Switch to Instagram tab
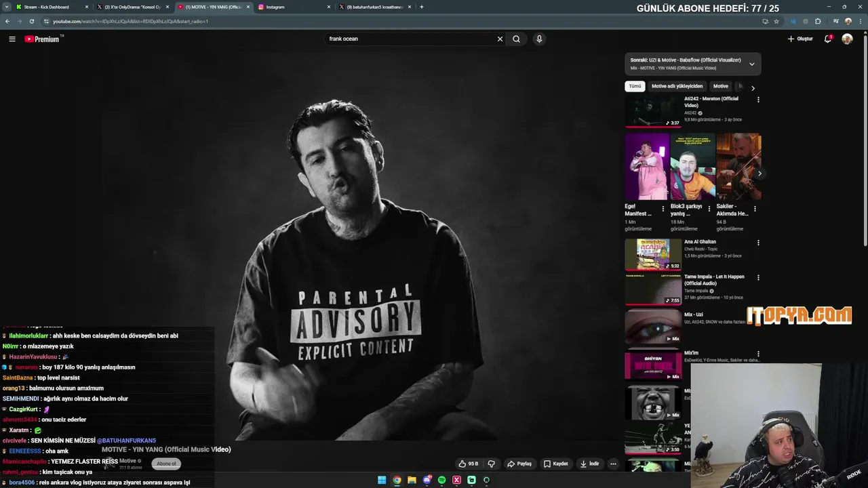Image resolution: width=868 pixels, height=488 pixels. (294, 7)
